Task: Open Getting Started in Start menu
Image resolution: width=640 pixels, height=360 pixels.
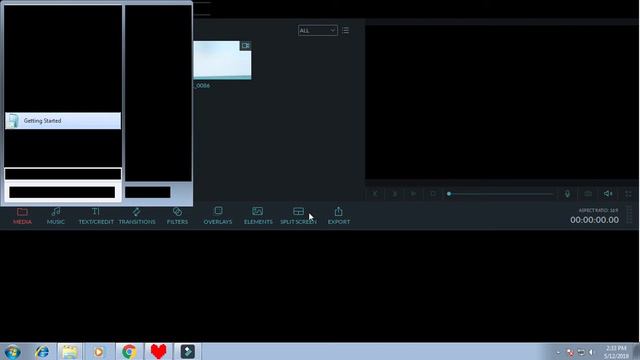Action: 63,121
